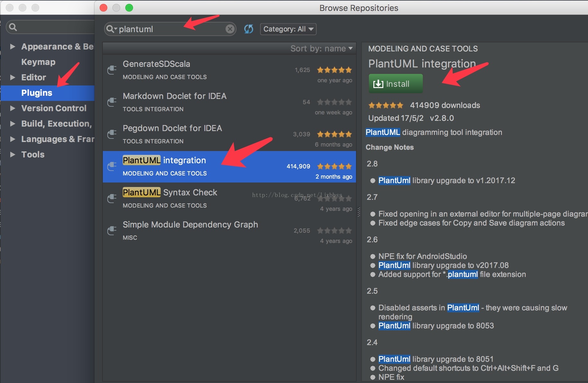Open the Category: All dropdown
The width and height of the screenshot is (588, 383).
(288, 29)
